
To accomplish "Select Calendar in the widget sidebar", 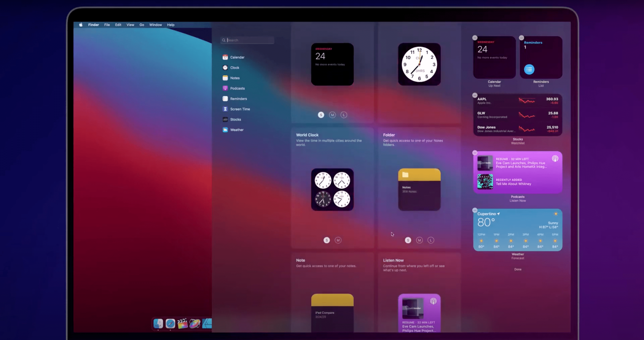I will click(237, 57).
